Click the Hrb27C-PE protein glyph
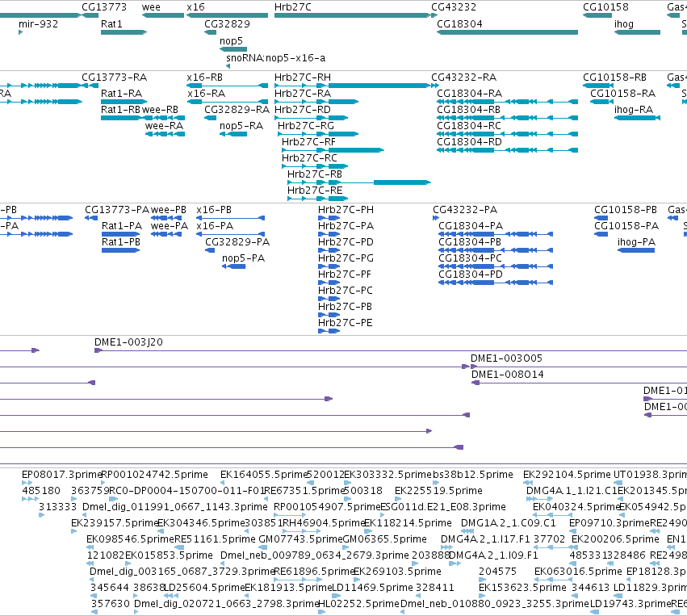The width and height of the screenshot is (687, 616). click(329, 331)
